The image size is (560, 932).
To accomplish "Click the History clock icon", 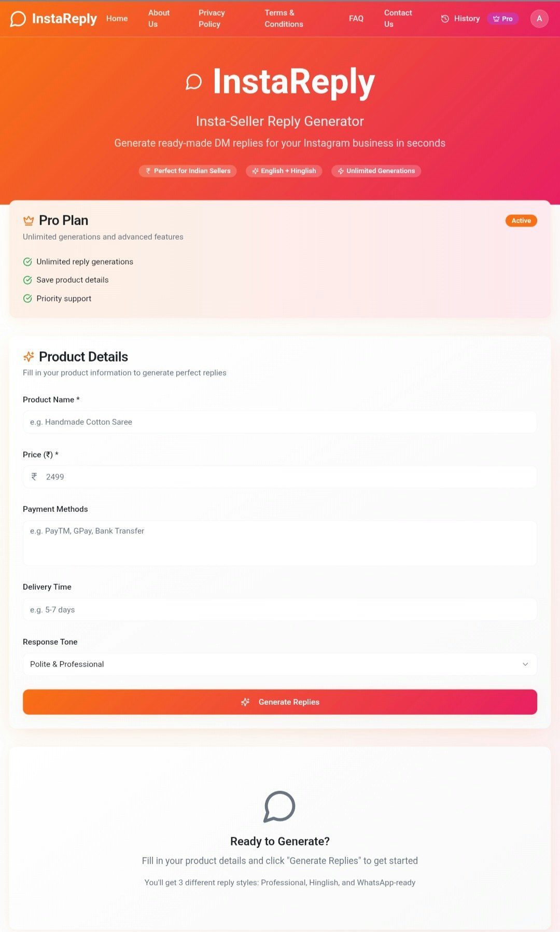I will coord(445,19).
